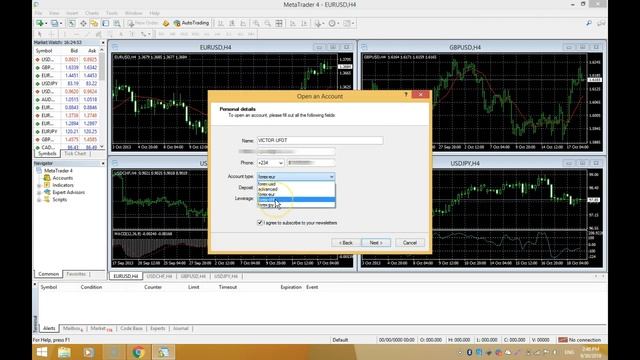Viewport: 640px width, 360px height.
Task: Toggle the AutoTrading button
Action: (191, 23)
